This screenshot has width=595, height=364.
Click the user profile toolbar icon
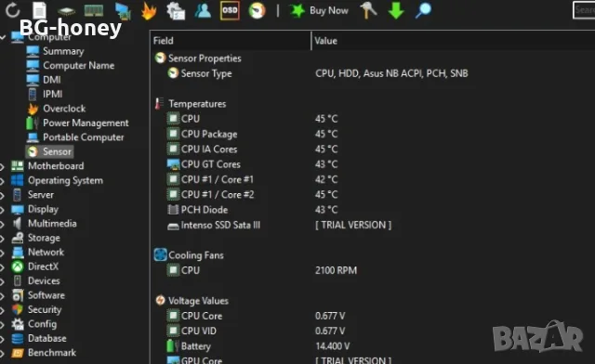pyautogui.click(x=203, y=10)
